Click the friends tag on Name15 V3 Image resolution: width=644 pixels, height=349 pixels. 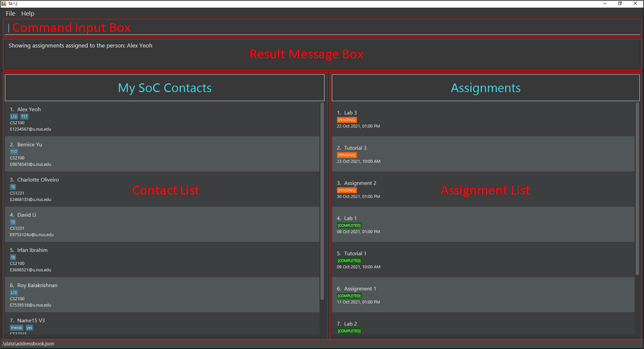pyautogui.click(x=17, y=328)
